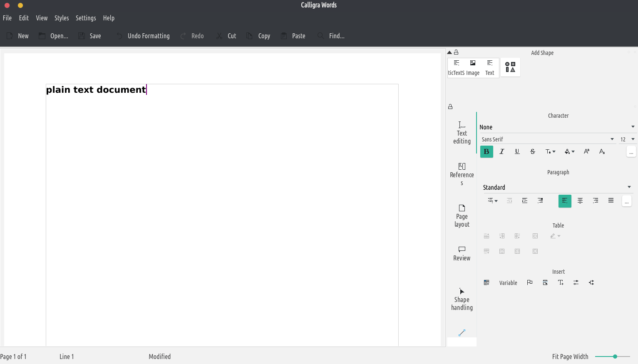Expand the Standard paragraph style dropdown
The image size is (638, 364).
coord(629,187)
